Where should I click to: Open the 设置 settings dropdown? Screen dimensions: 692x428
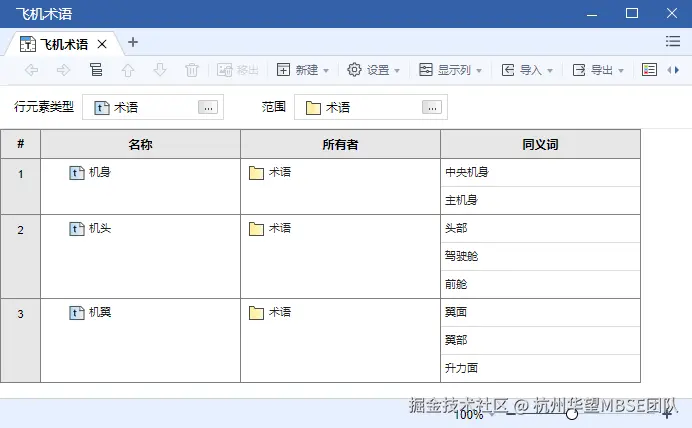point(373,70)
